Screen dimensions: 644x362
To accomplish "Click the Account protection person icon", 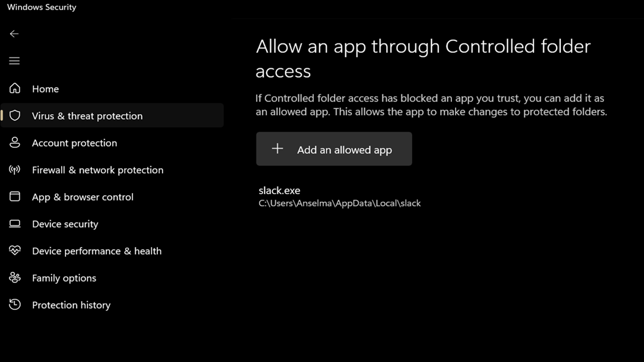I will (x=15, y=143).
